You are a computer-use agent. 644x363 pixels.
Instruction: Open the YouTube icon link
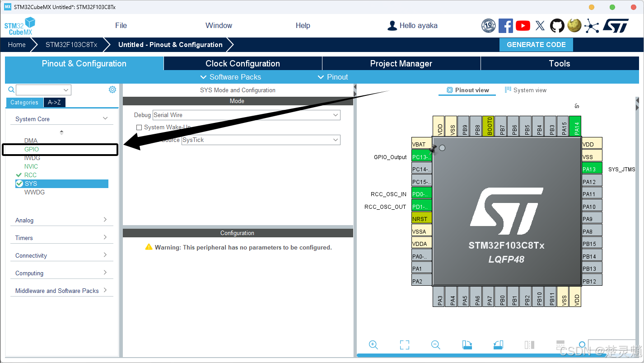[523, 26]
